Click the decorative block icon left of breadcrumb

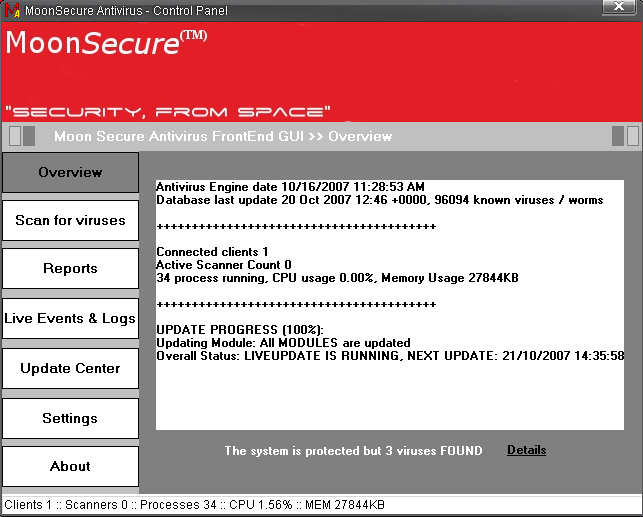[x=22, y=136]
